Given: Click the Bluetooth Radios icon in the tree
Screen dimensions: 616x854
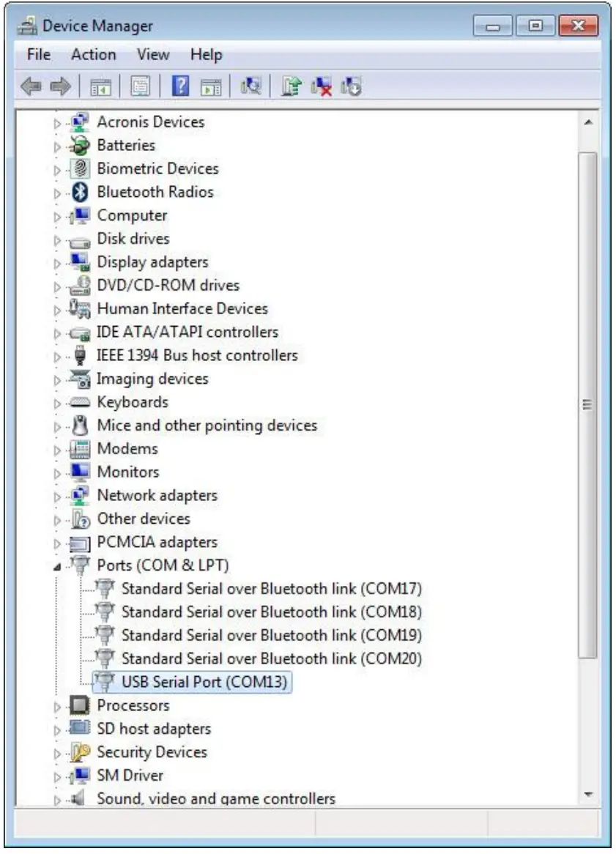Looking at the screenshot, I should (x=80, y=193).
